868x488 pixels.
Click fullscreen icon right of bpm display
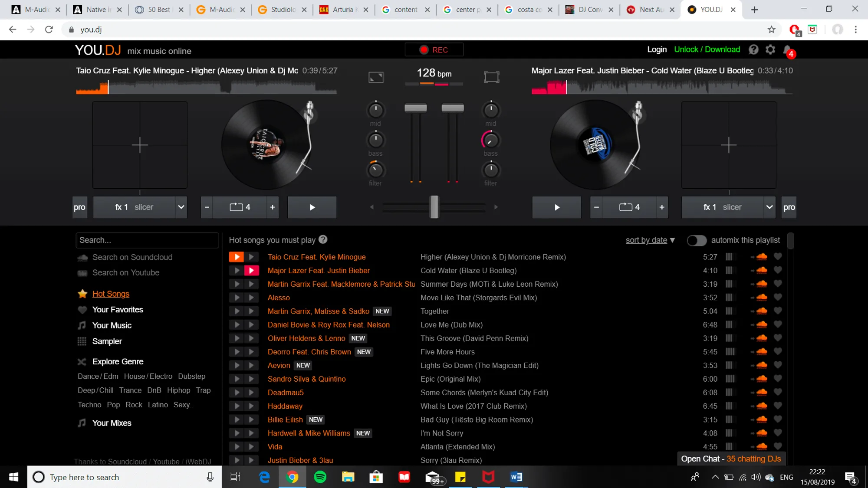[x=491, y=77]
